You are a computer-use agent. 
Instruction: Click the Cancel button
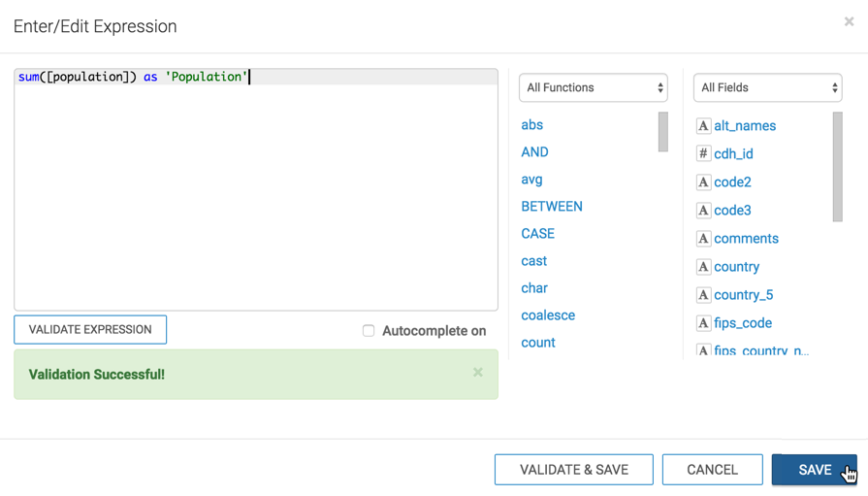click(712, 470)
